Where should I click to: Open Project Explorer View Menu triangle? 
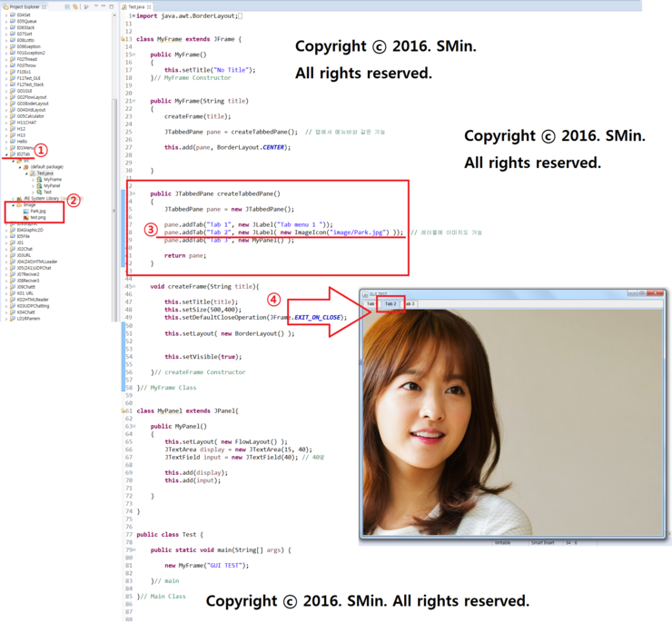tap(95, 6)
